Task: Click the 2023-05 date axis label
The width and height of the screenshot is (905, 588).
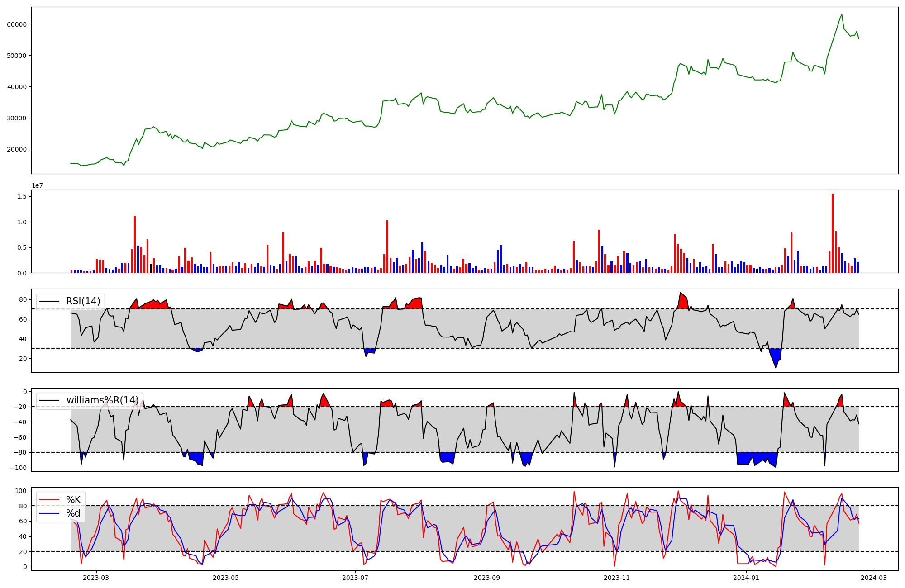Action: click(x=226, y=577)
